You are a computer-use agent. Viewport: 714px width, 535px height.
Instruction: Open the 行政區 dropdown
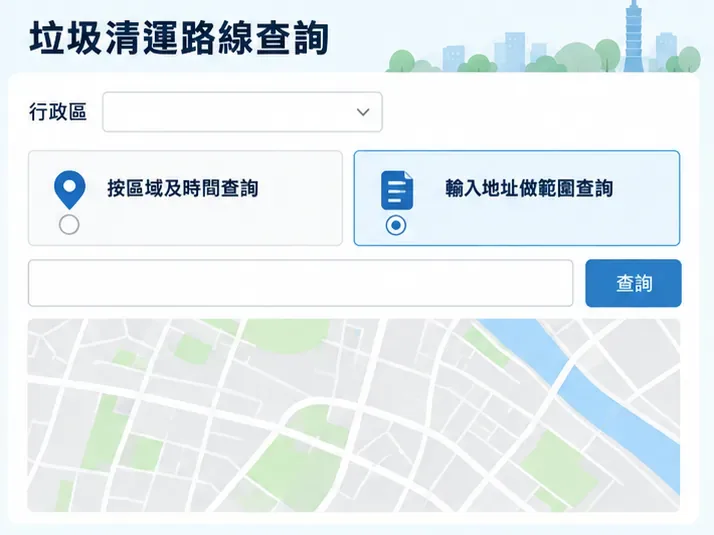click(242, 112)
